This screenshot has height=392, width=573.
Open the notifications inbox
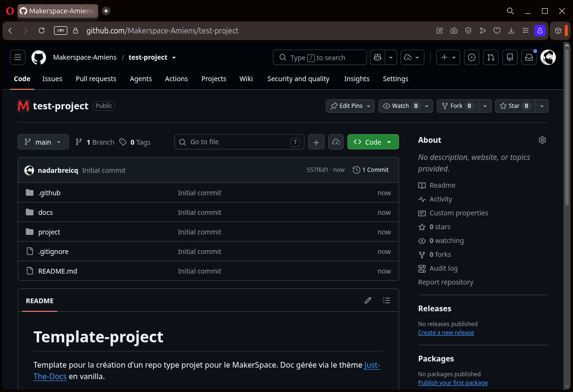point(529,57)
